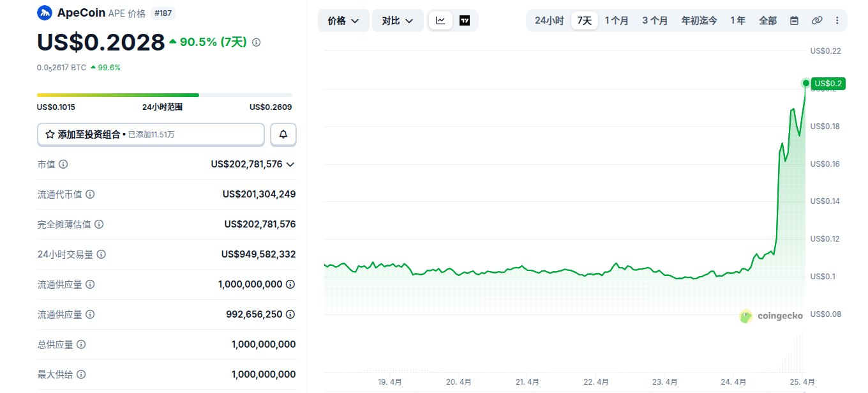Click the info icon next to 90.5% (7天)
The height and width of the screenshot is (393, 868).
point(257,42)
